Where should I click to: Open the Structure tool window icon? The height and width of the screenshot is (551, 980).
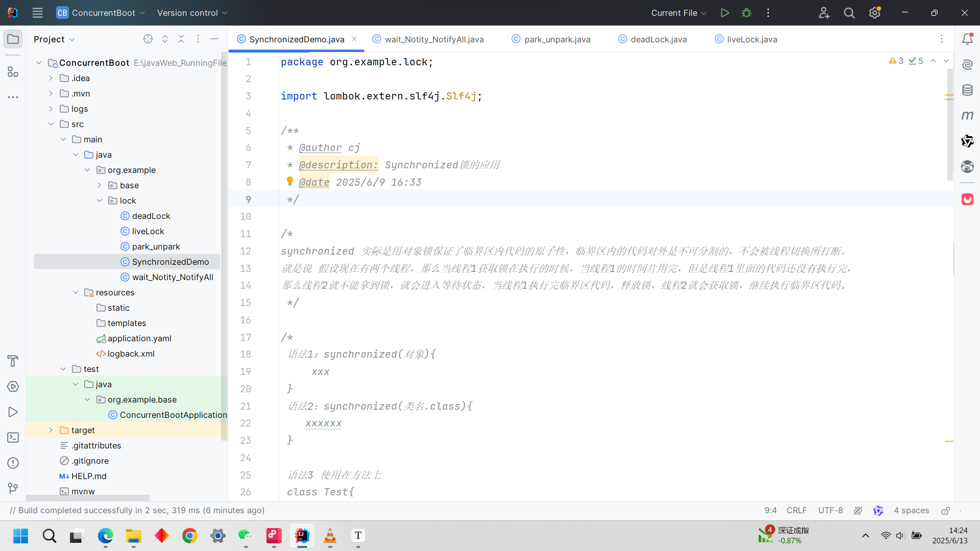13,72
